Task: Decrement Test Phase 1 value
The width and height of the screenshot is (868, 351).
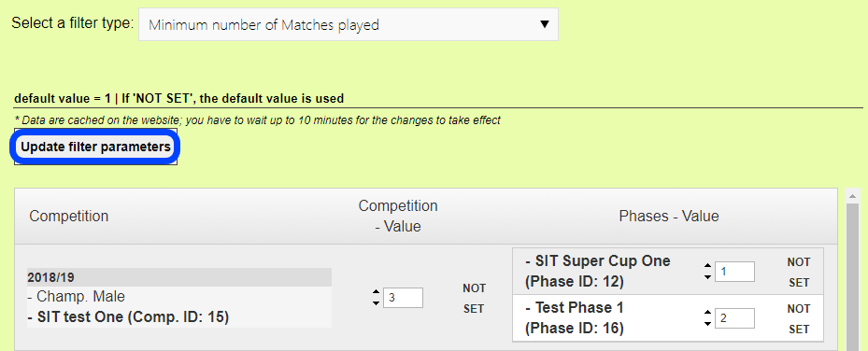Action: click(x=707, y=323)
